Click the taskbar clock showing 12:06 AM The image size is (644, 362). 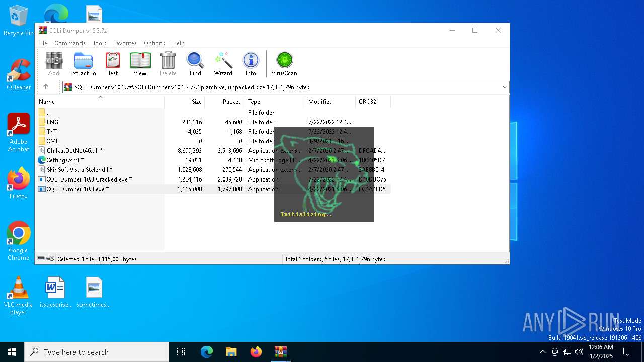point(601,352)
